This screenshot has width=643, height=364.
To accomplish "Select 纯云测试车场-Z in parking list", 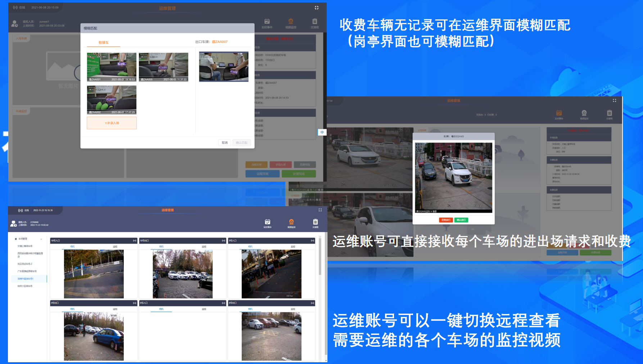I will tap(25, 264).
